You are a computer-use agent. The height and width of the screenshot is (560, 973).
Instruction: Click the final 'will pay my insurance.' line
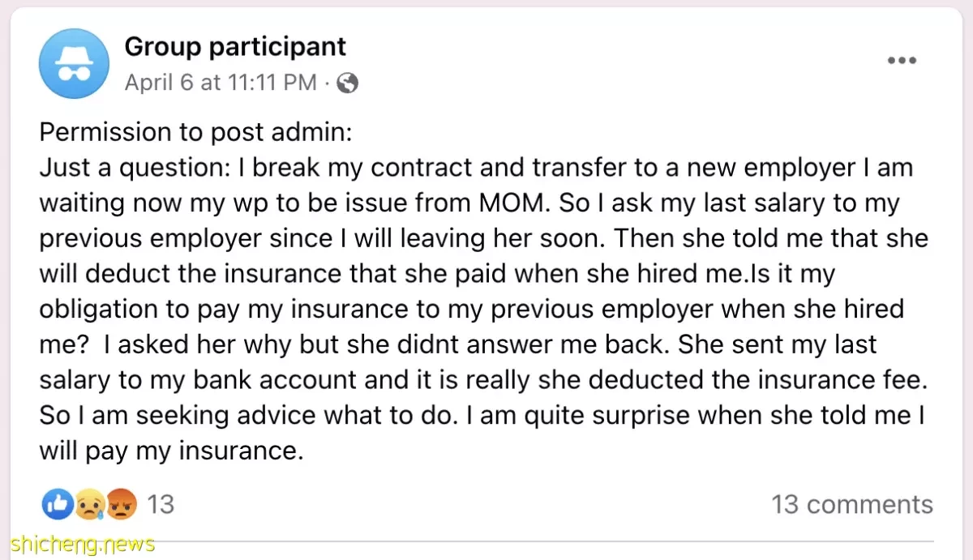tap(171, 451)
